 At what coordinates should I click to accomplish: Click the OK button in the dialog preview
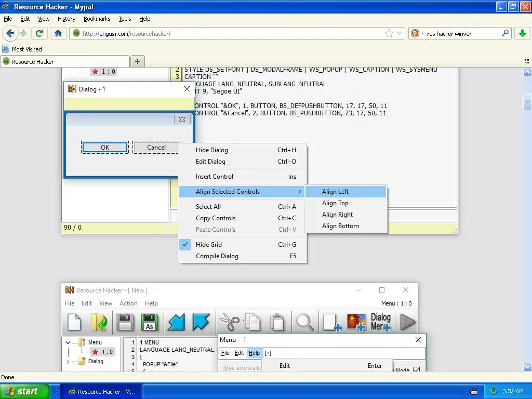tap(105, 147)
